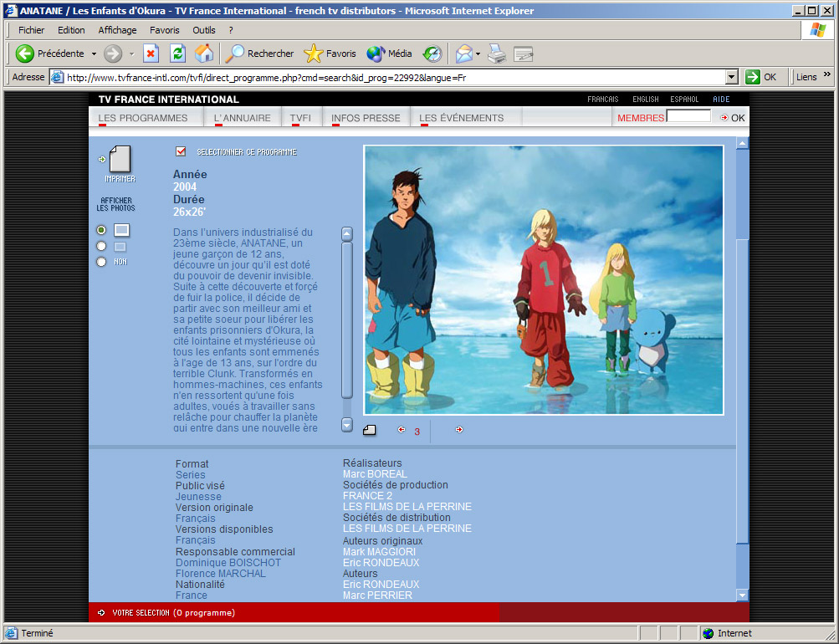
Task: Open INFOS PRESSE navigation tab
Action: click(366, 118)
